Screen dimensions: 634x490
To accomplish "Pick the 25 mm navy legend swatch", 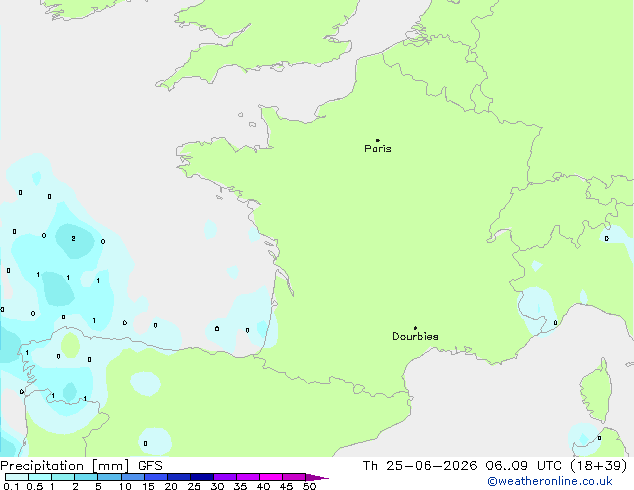I will [x=201, y=477].
